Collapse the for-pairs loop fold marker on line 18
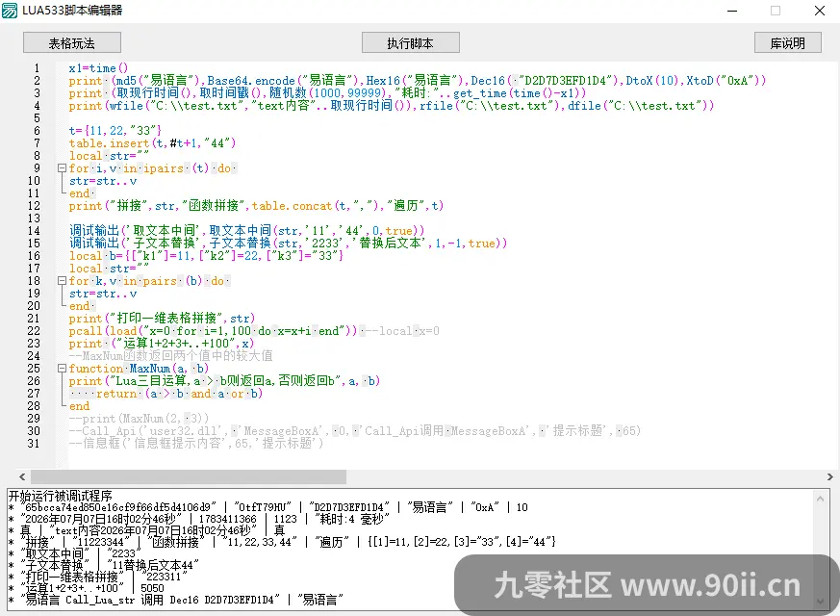The image size is (840, 616). click(62, 281)
